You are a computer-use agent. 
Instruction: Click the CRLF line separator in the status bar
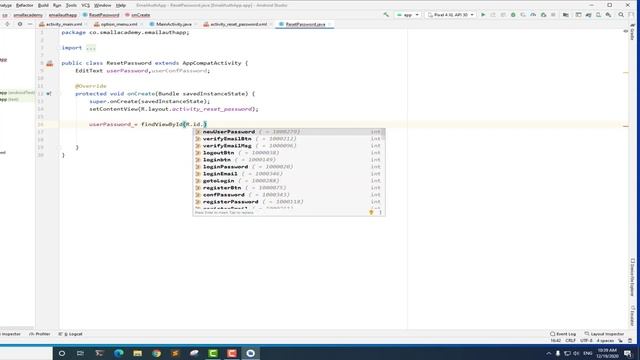point(570,340)
